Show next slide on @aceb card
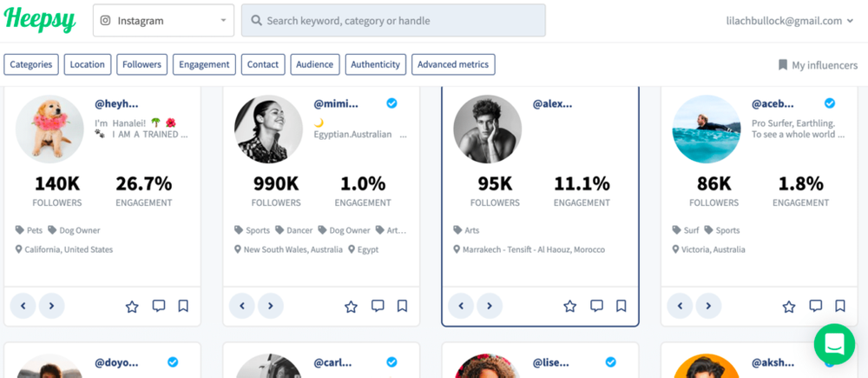The height and width of the screenshot is (378, 868). point(708,306)
